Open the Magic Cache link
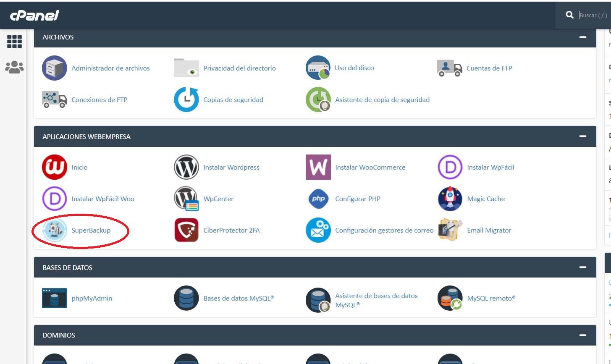 tap(486, 199)
